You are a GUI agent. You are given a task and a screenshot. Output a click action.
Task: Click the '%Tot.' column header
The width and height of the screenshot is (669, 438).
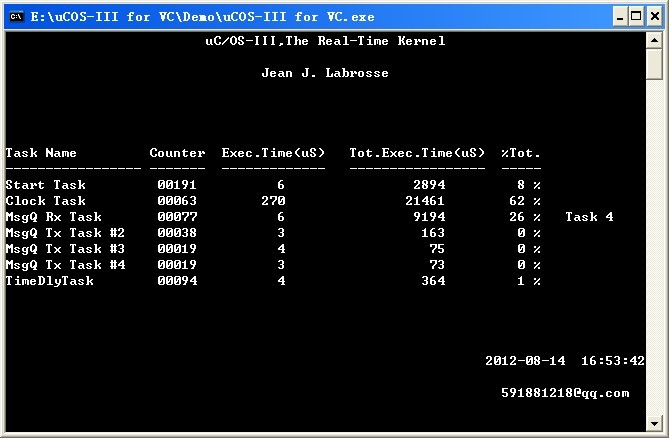coord(521,153)
